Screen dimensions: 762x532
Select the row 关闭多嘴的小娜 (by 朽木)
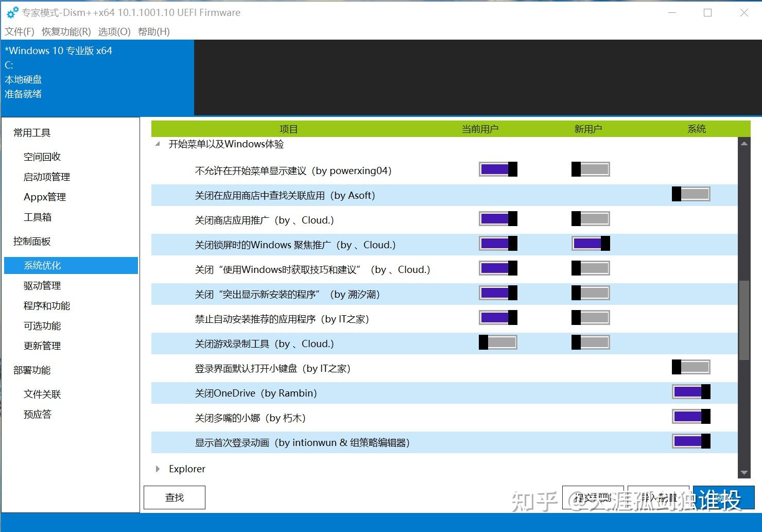[x=444, y=418]
